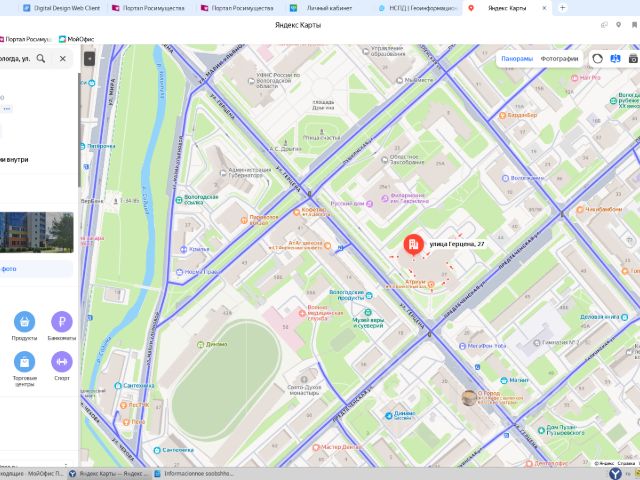Screen dimensions: 640x480
Task: Click the Чачабамбони restaurant marker
Action: click(x=580, y=209)
